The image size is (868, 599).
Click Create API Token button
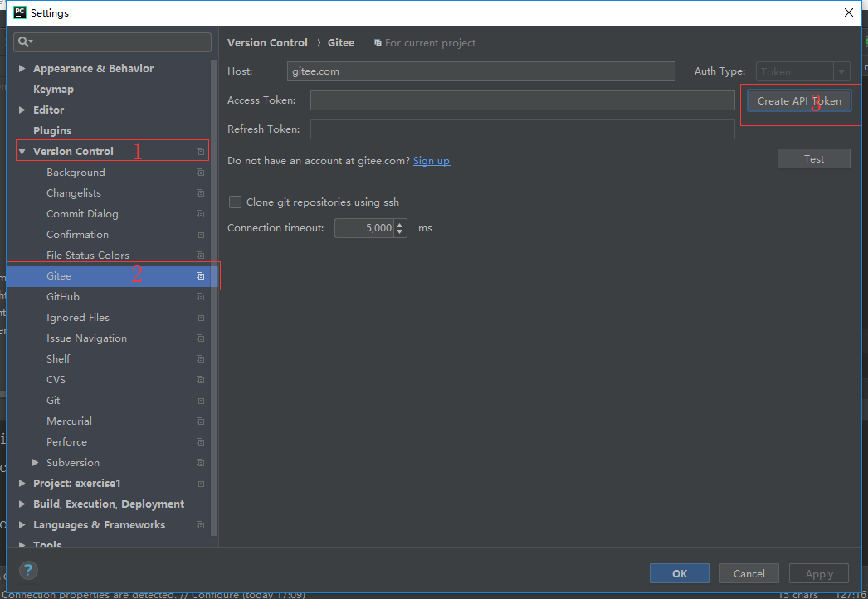[x=799, y=100]
